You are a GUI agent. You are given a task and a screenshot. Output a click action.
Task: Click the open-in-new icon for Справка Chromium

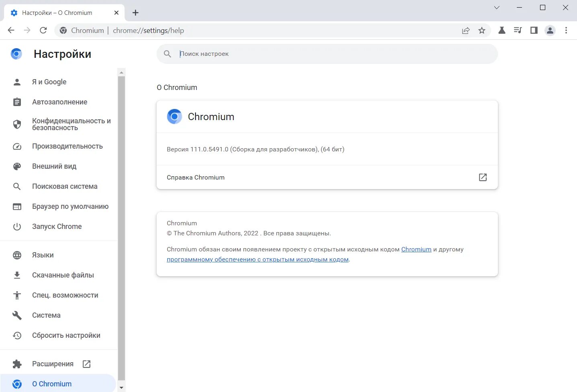tap(483, 177)
